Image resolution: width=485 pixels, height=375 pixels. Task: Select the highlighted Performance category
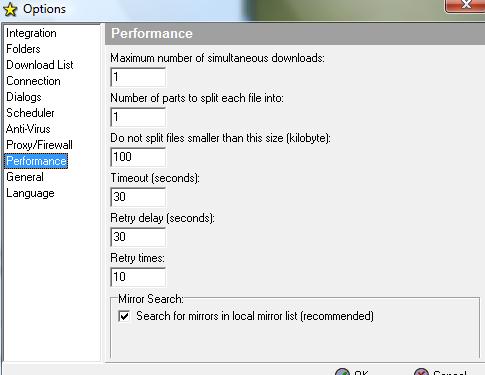pyautogui.click(x=36, y=161)
